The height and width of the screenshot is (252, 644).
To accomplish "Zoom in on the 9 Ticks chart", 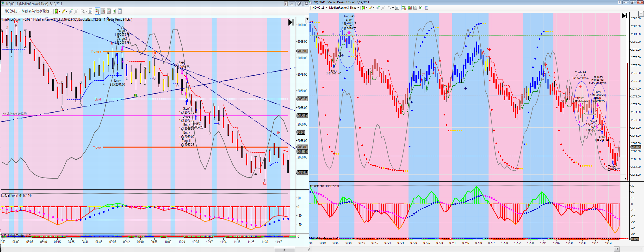I will click(x=71, y=11).
